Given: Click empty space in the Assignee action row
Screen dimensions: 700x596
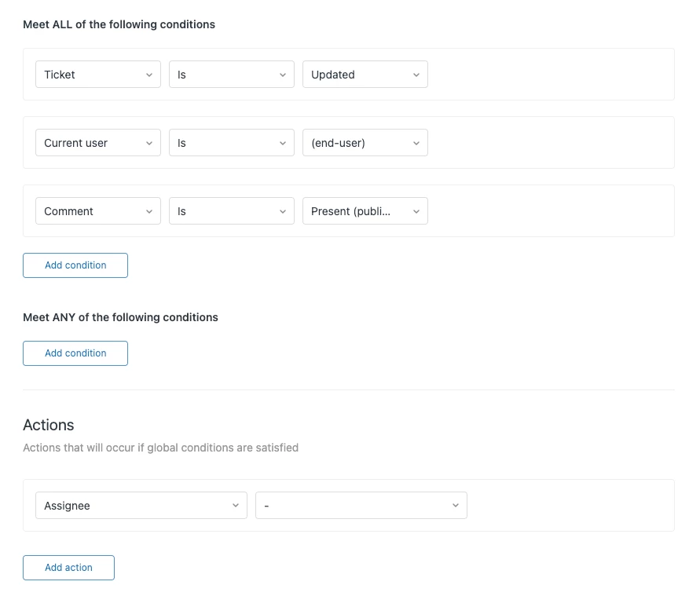Looking at the screenshot, I should [x=570, y=506].
